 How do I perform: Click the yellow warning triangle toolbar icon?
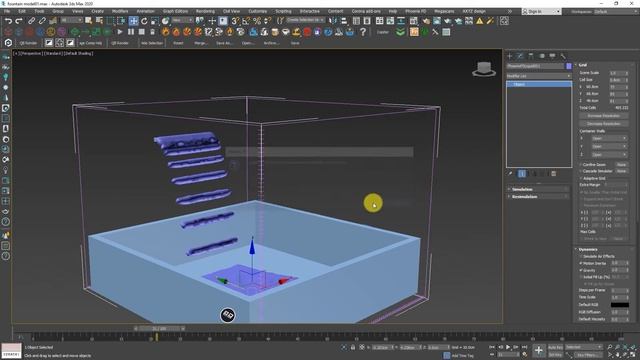(x=480, y=21)
